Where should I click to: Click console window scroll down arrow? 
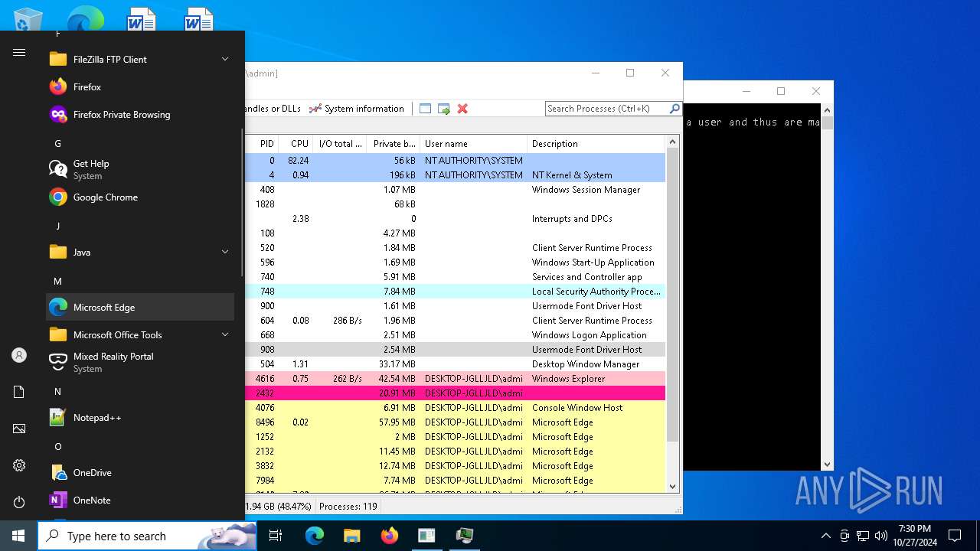pyautogui.click(x=827, y=465)
